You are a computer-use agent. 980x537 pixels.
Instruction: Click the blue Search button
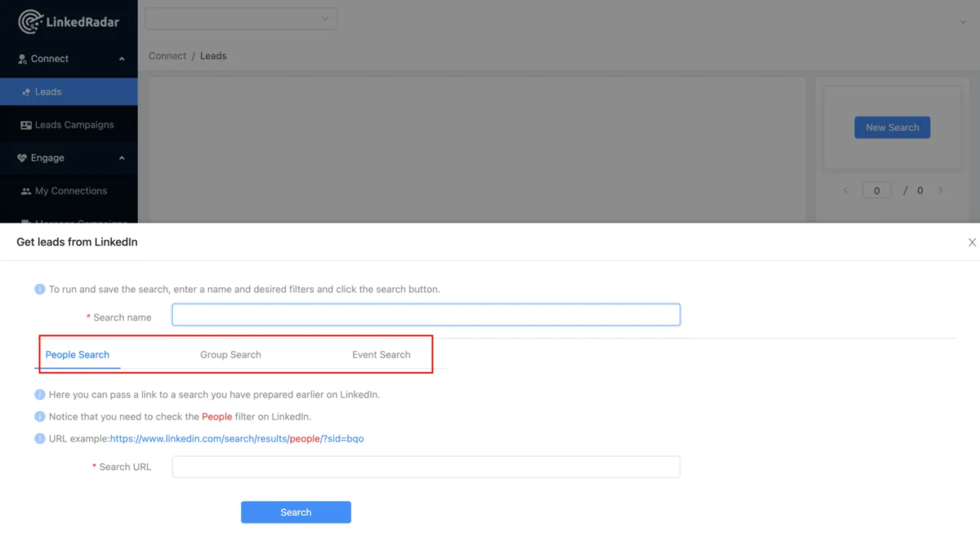[x=296, y=513]
